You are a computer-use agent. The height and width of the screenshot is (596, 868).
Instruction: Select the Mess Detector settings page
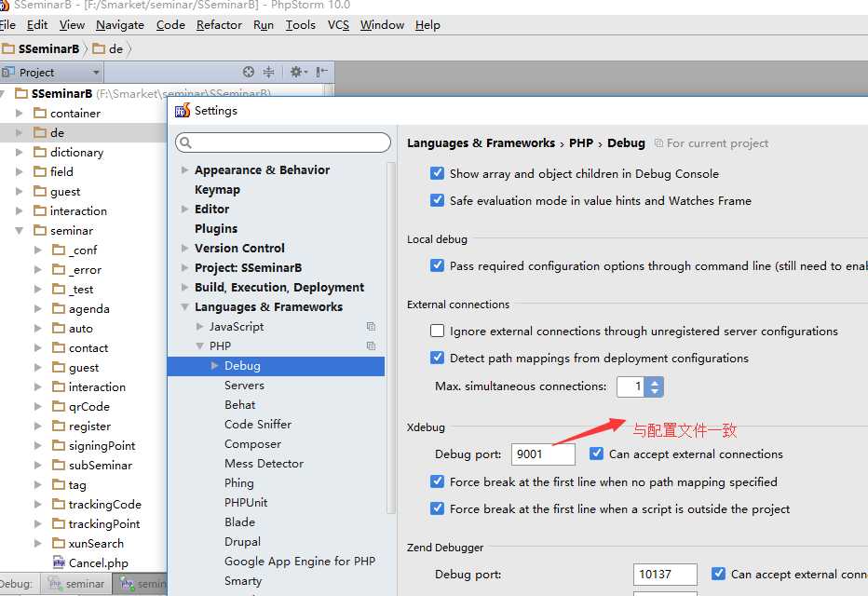tap(264, 463)
